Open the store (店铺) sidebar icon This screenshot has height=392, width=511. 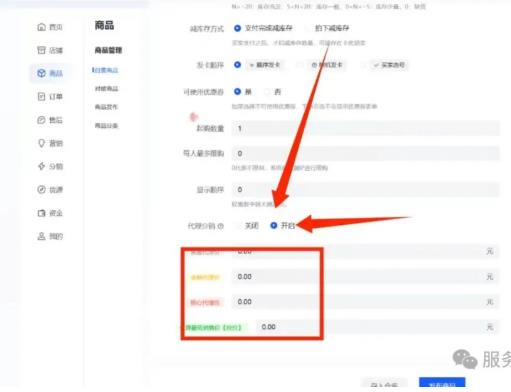(x=41, y=50)
